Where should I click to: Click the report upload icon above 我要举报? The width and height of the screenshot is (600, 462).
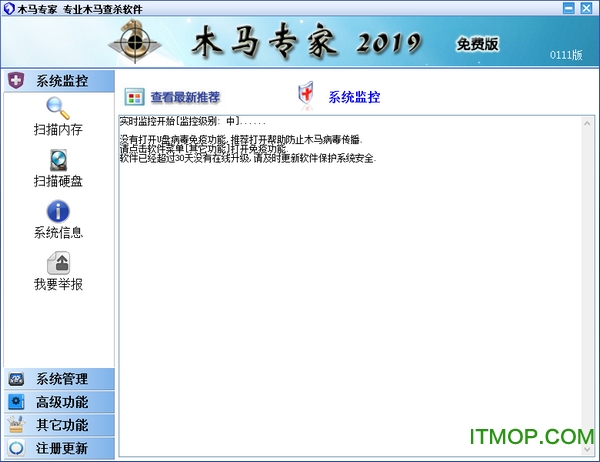(x=58, y=263)
